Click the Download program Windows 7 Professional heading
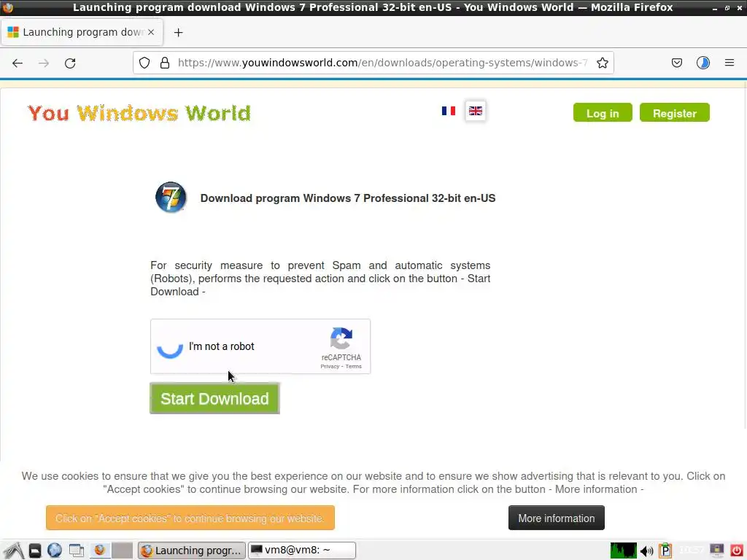Screen dimensions: 747x560 pyautogui.click(x=348, y=198)
